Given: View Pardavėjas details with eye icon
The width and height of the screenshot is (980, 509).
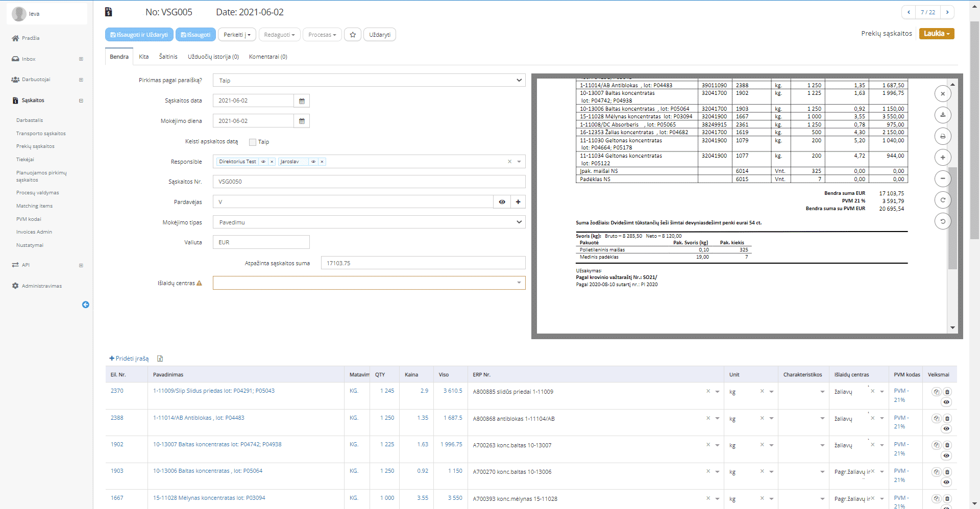Looking at the screenshot, I should [502, 202].
